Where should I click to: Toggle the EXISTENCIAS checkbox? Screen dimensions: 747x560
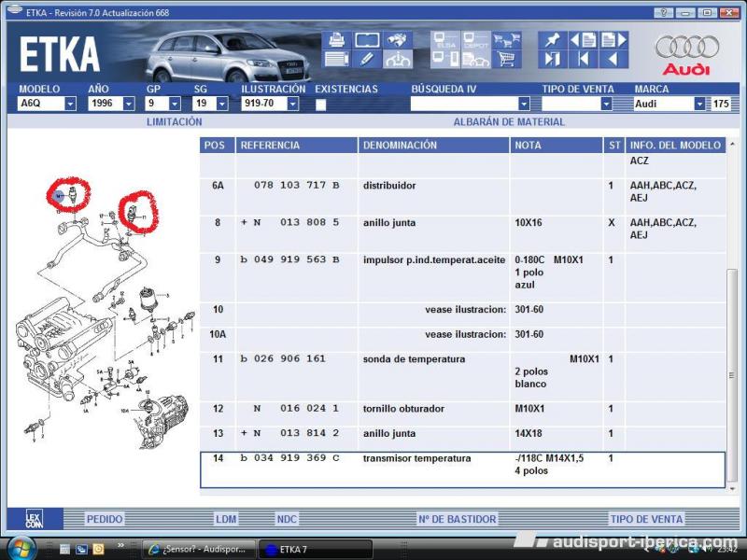(x=320, y=105)
